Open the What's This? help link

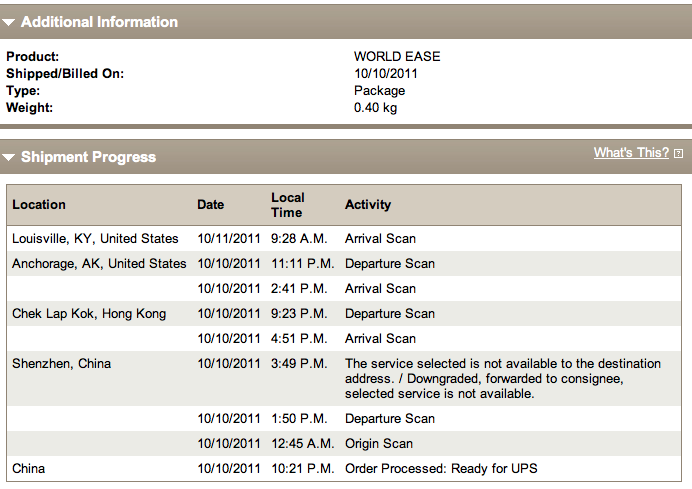tap(631, 153)
